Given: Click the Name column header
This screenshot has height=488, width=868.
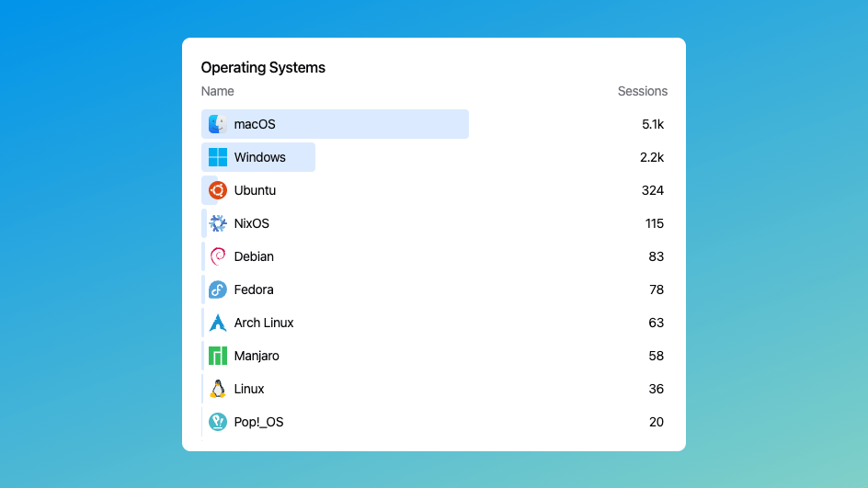Looking at the screenshot, I should pyautogui.click(x=218, y=91).
